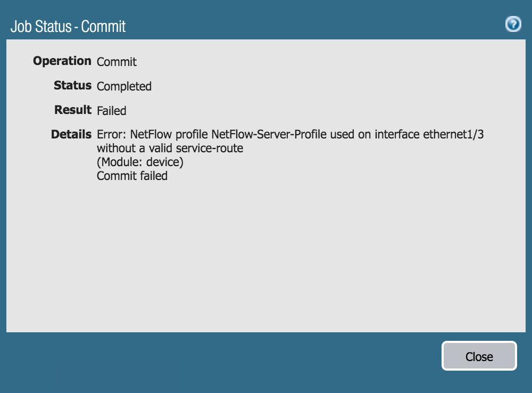Click the "ethernet1/3" interface name

click(453, 135)
